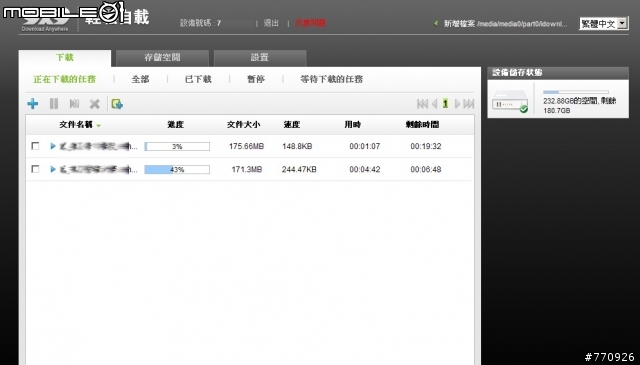640x365 pixels.
Task: Click the 進度 column header
Action: point(176,125)
